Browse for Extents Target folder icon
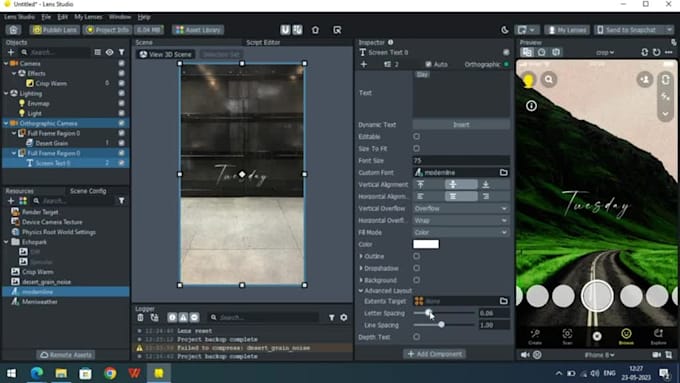 click(503, 301)
